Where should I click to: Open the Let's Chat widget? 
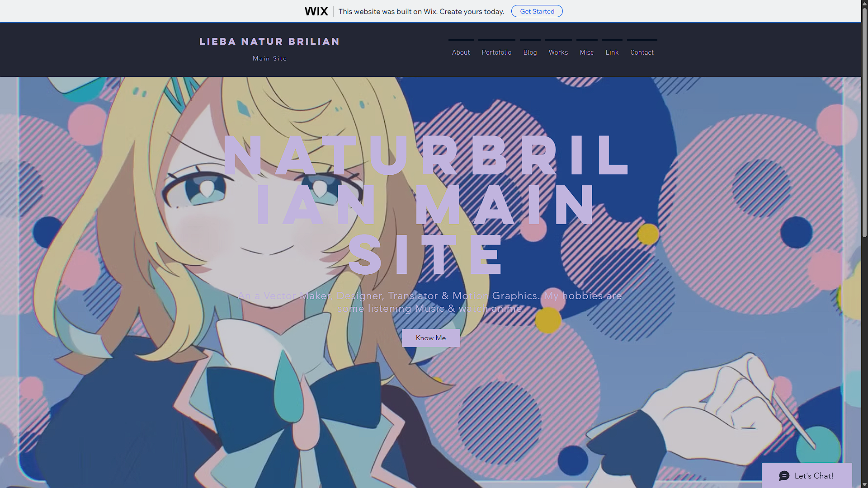(x=813, y=476)
